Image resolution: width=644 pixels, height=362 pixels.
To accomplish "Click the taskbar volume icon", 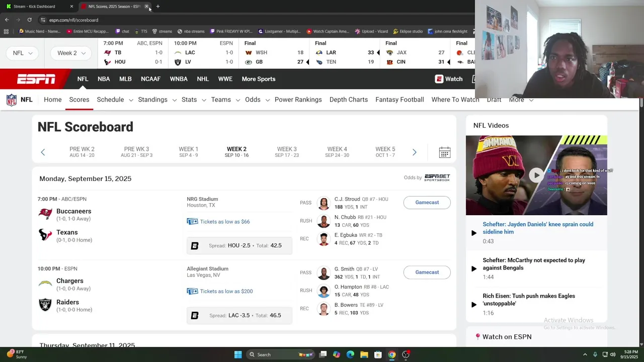I will pos(613,354).
